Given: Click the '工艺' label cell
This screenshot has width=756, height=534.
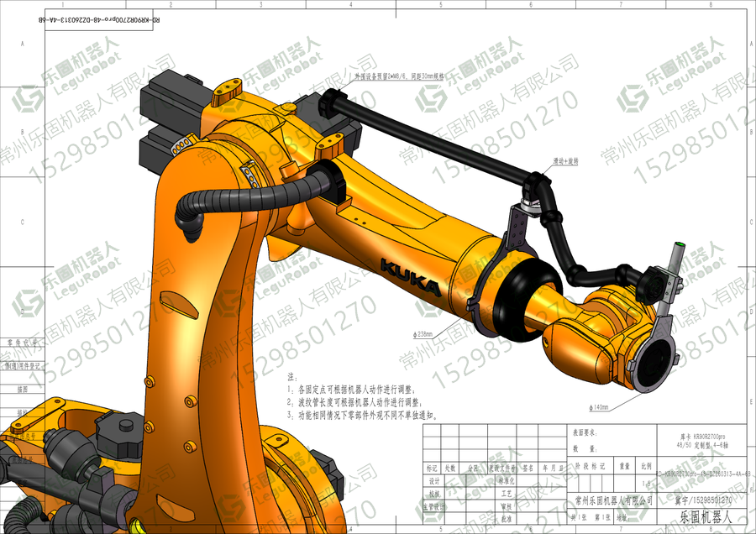Looking at the screenshot, I should [507, 494].
